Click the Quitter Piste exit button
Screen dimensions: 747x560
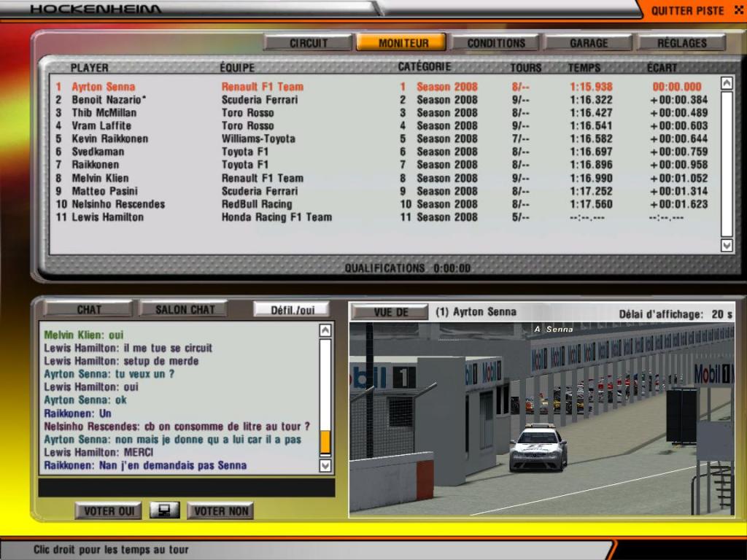point(695,10)
